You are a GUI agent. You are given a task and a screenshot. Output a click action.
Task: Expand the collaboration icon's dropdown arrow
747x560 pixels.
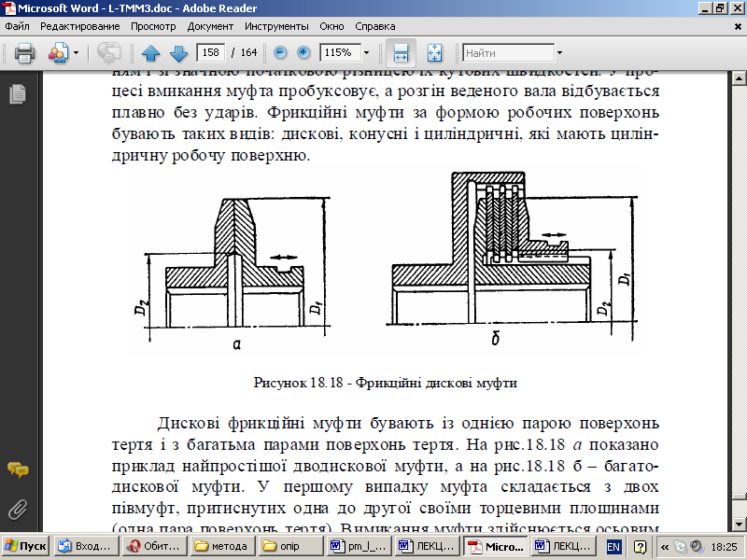(x=76, y=53)
